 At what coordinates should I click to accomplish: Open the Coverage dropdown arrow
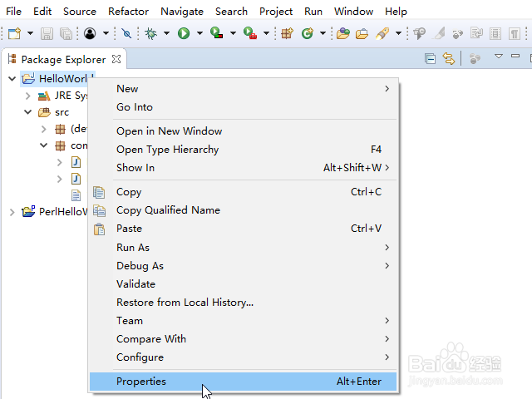[x=233, y=33]
